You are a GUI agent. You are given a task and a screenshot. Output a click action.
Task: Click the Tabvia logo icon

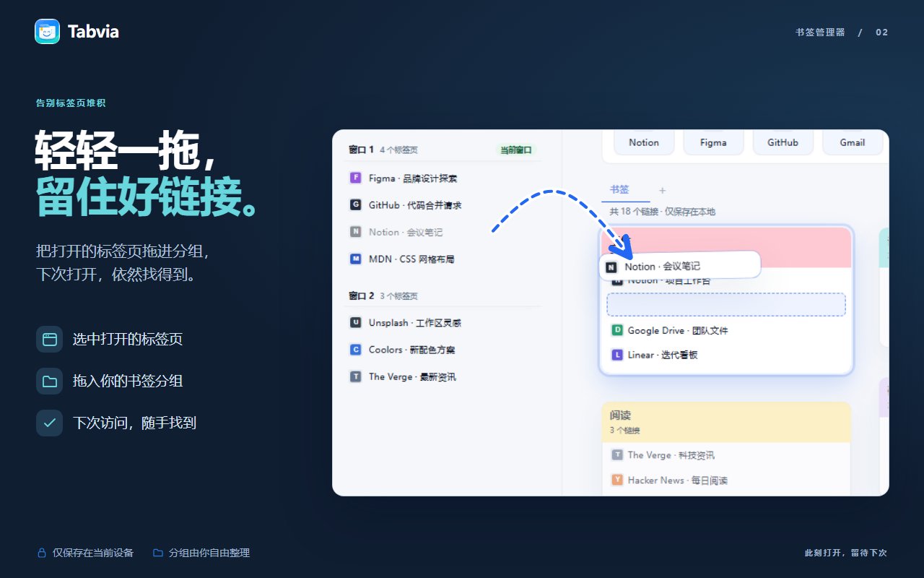[x=47, y=31]
